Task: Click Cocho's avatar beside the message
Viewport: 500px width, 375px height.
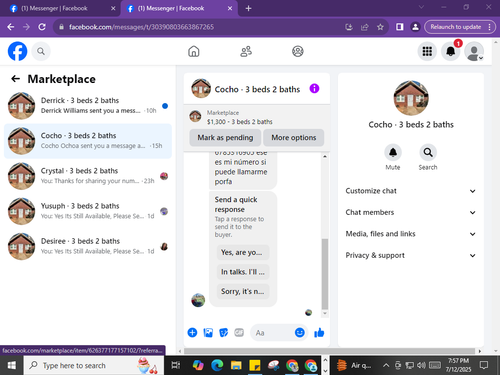Action: tap(198, 300)
